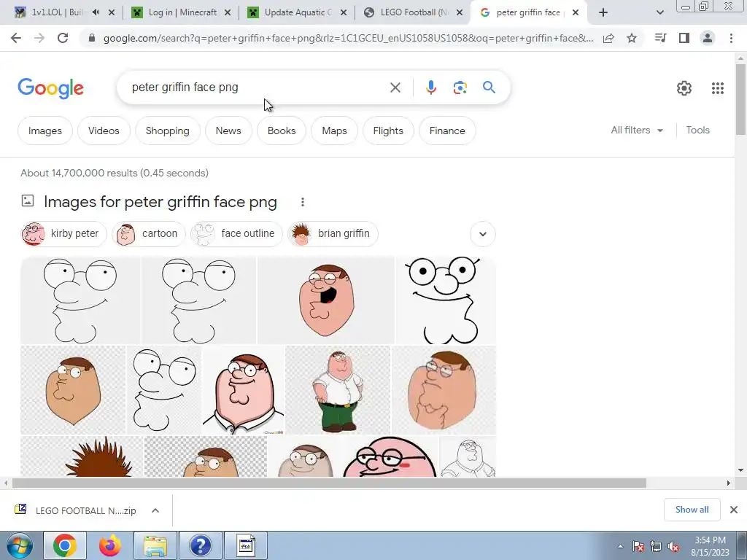Viewport: 747px width, 560px height.
Task: Open Google quick settings gear
Action: [684, 88]
